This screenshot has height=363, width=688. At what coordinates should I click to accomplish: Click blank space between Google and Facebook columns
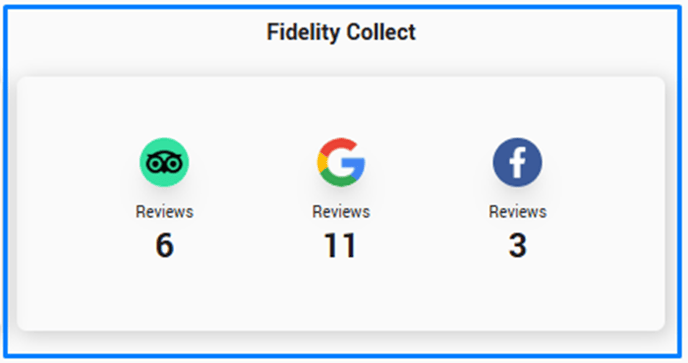click(x=429, y=198)
